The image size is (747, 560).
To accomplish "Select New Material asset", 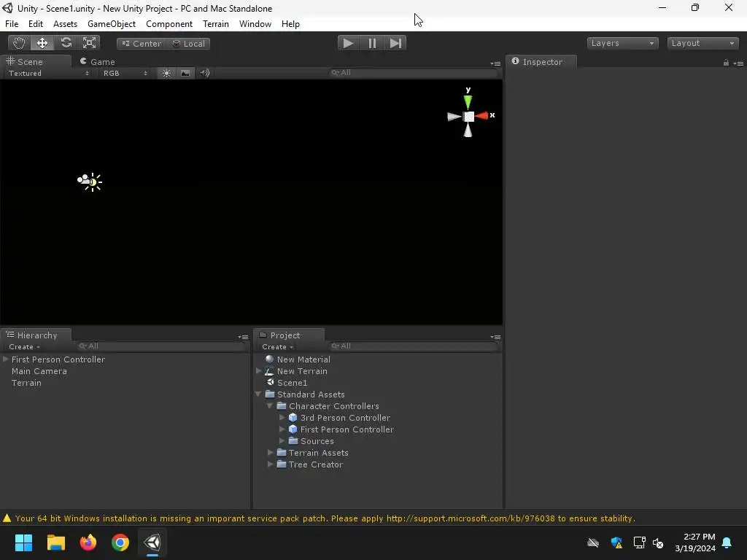I will (x=303, y=359).
